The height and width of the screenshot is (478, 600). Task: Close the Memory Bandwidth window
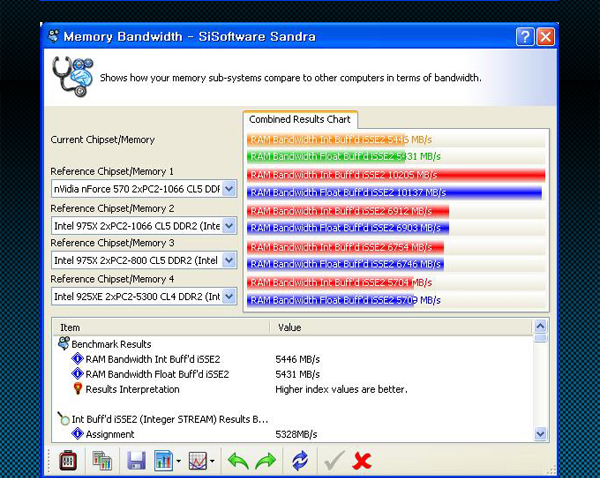545,37
